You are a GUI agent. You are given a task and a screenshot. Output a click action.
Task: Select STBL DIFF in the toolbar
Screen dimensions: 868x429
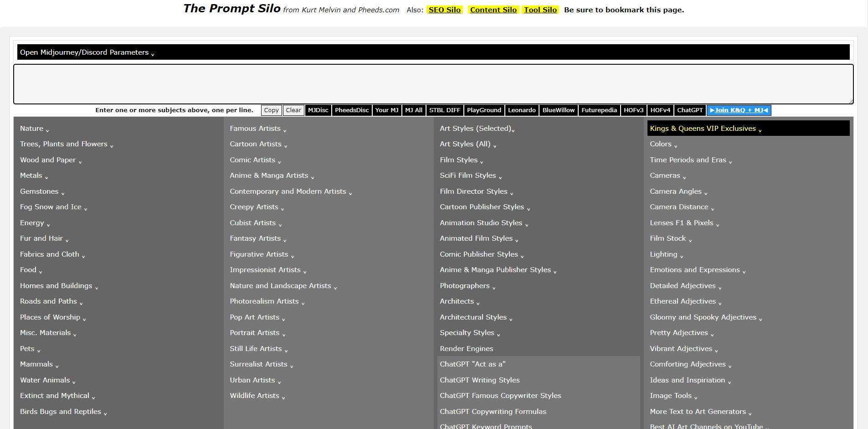[x=444, y=110]
